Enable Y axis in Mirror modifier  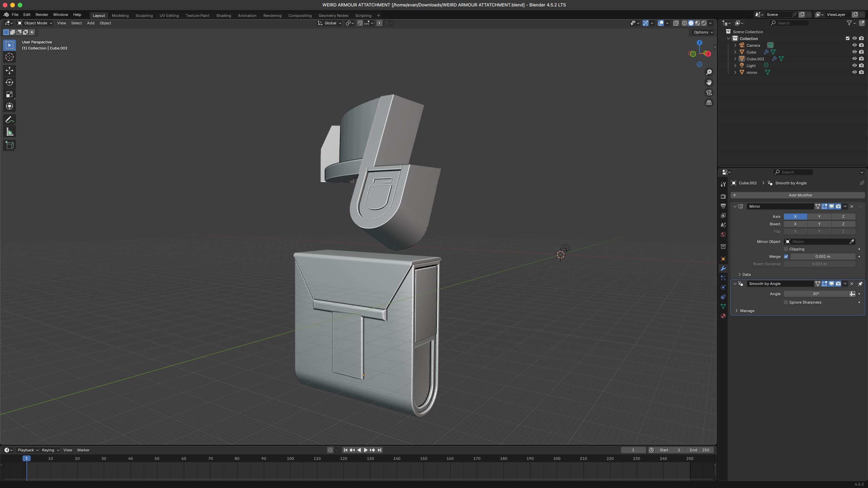click(819, 217)
